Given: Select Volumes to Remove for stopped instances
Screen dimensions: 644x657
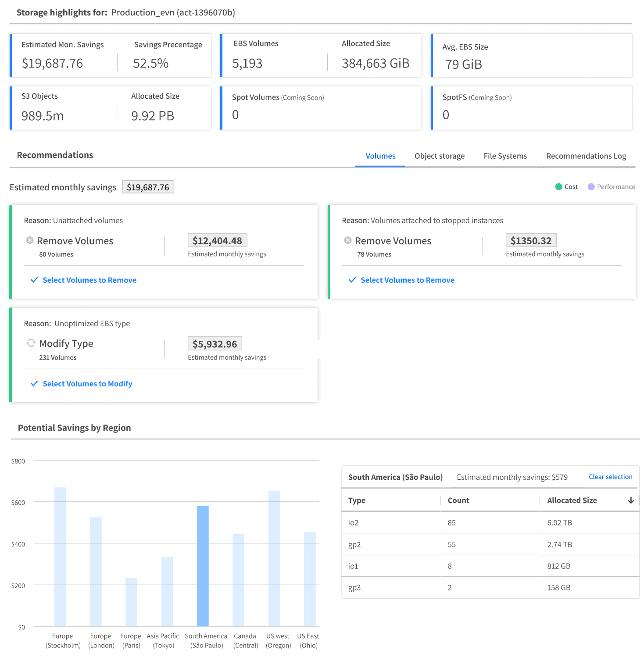Looking at the screenshot, I should [407, 280].
